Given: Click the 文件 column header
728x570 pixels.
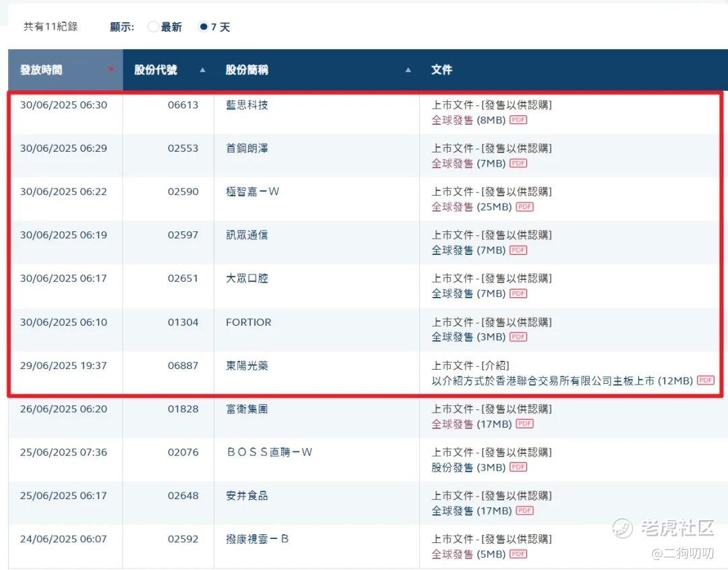Looking at the screenshot, I should [442, 69].
